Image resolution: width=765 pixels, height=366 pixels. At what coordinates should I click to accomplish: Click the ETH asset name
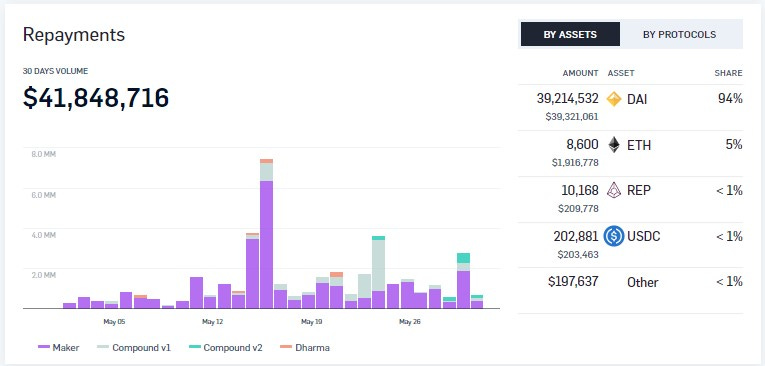[639, 145]
